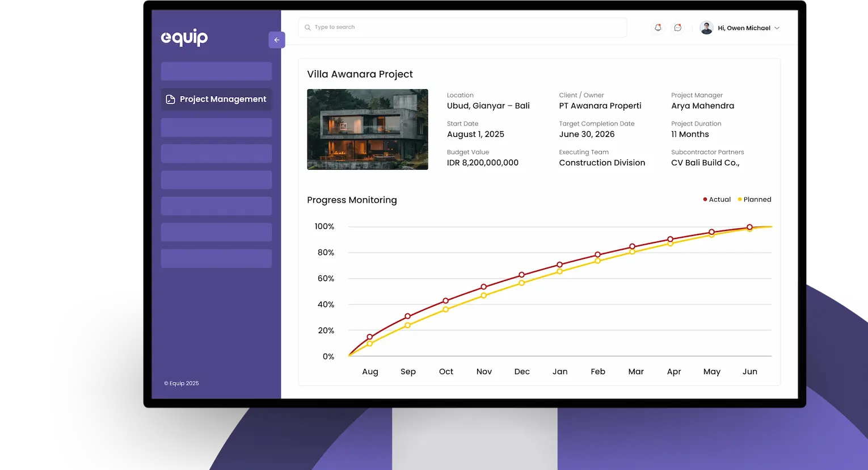
Task: Expand the Hi, Owen Michael dropdown chevron
Action: click(777, 28)
